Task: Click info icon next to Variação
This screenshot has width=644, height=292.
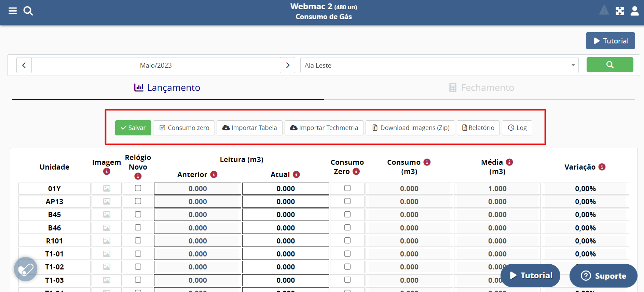Action: pyautogui.click(x=602, y=167)
